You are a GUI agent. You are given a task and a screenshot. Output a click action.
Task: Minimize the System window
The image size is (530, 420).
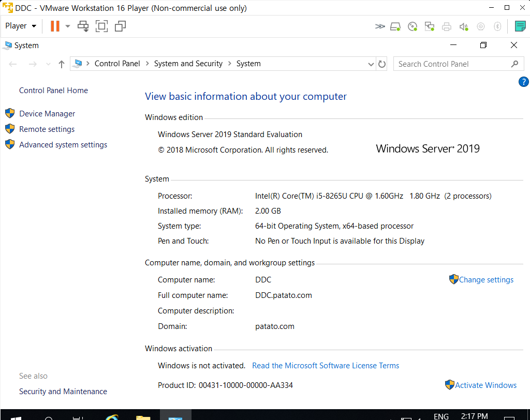[x=453, y=45]
